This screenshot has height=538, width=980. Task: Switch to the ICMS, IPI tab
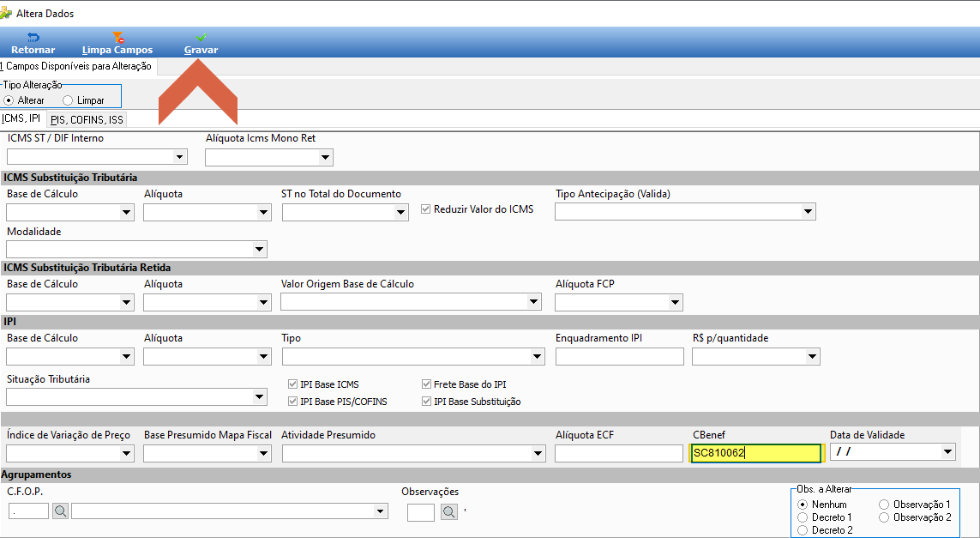pos(21,118)
